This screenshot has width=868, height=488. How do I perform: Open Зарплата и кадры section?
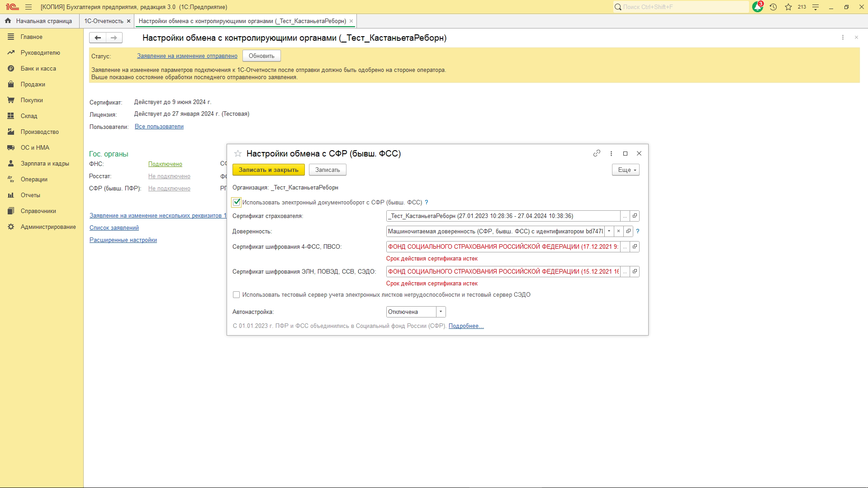(x=45, y=164)
